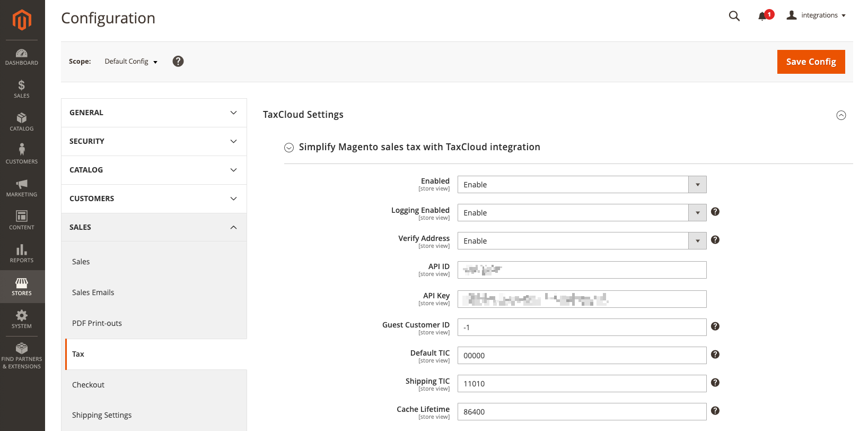Viewport: 868px width, 431px height.
Task: Click the Scope help question icon
Action: [x=178, y=61]
